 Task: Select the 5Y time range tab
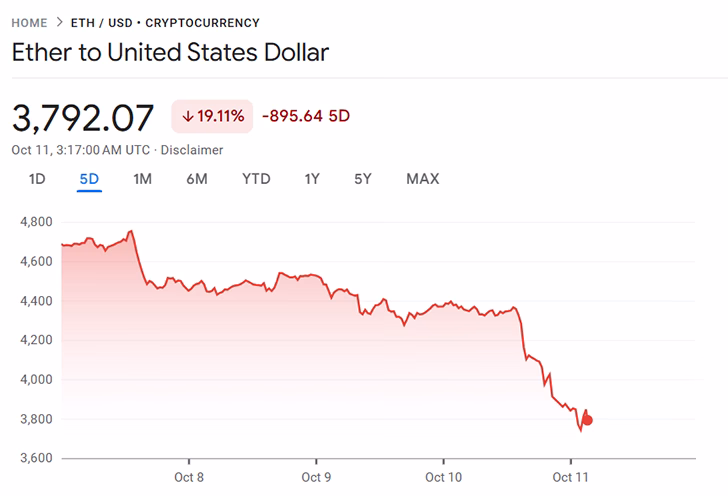(x=363, y=179)
